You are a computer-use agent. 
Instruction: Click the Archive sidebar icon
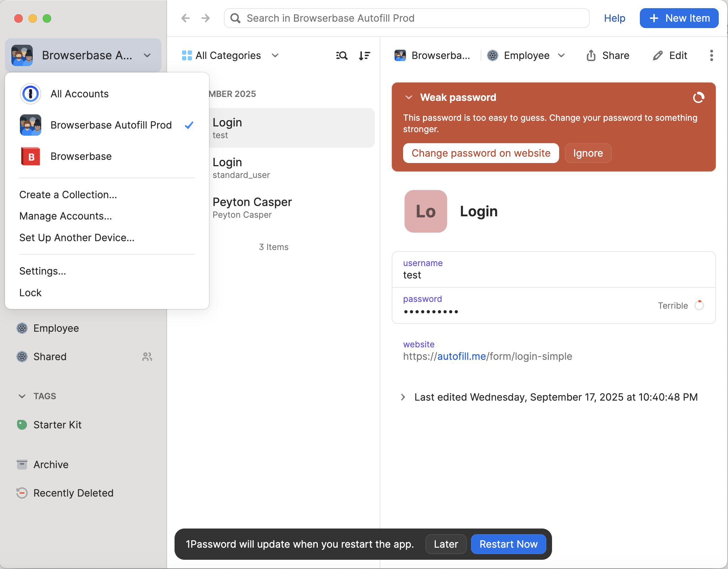point(22,464)
